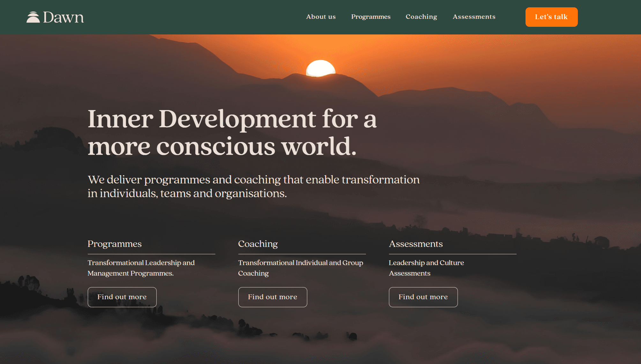
Task: Click the rising sun in hero image
Action: (x=320, y=68)
